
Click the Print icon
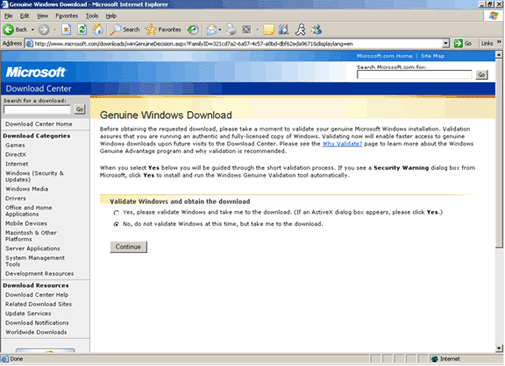click(x=231, y=30)
